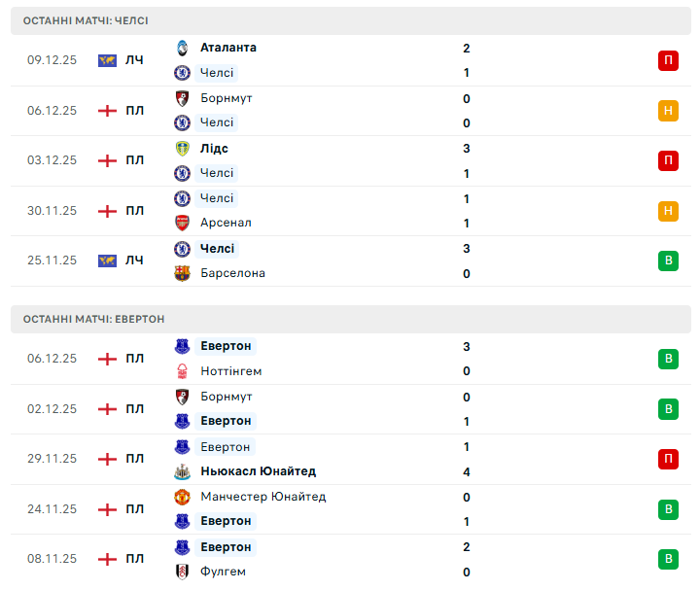This screenshot has height=590, width=700.
Task: Click the Newcastle United crest icon
Action: pyautogui.click(x=182, y=471)
